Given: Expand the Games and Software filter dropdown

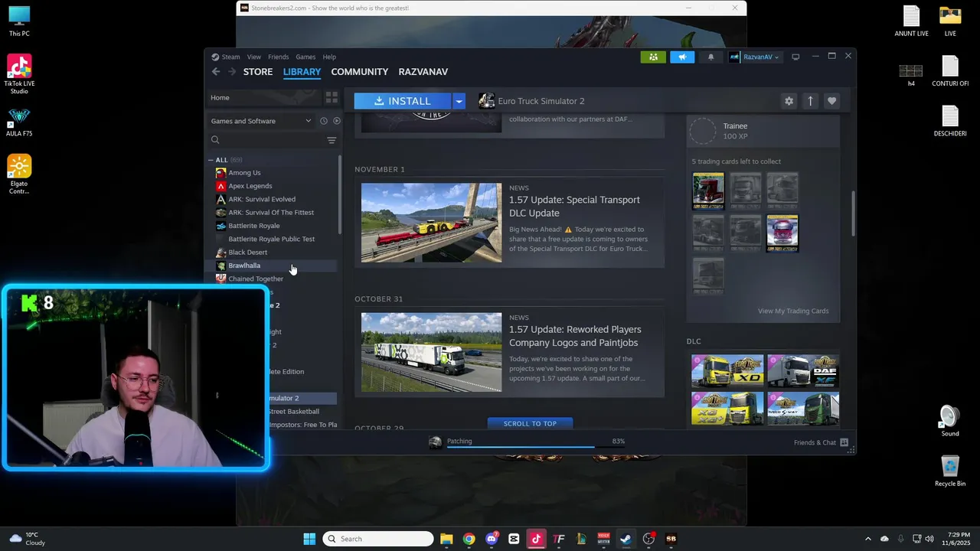Looking at the screenshot, I should 261,121.
